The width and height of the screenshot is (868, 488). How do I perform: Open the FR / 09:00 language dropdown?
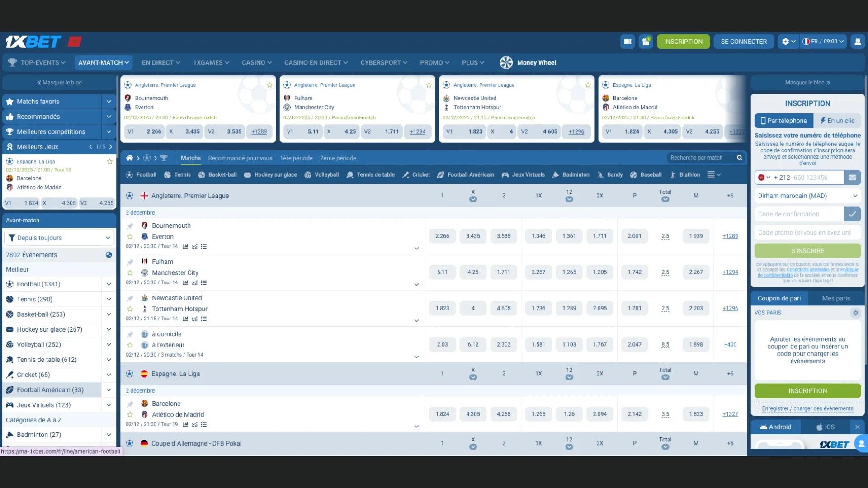[x=823, y=42]
